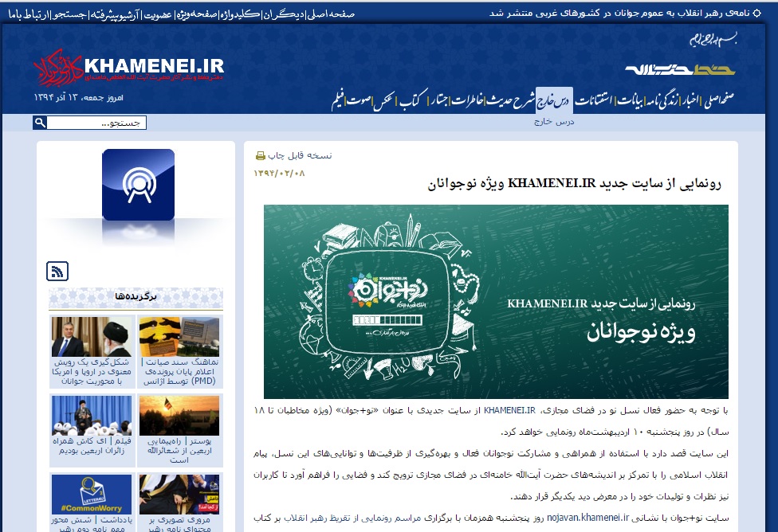Image resolution: width=778 pixels, height=532 pixels.
Task: Click the caption نماهنگ سند صیانت (PMD)
Action: pyautogui.click(x=179, y=371)
